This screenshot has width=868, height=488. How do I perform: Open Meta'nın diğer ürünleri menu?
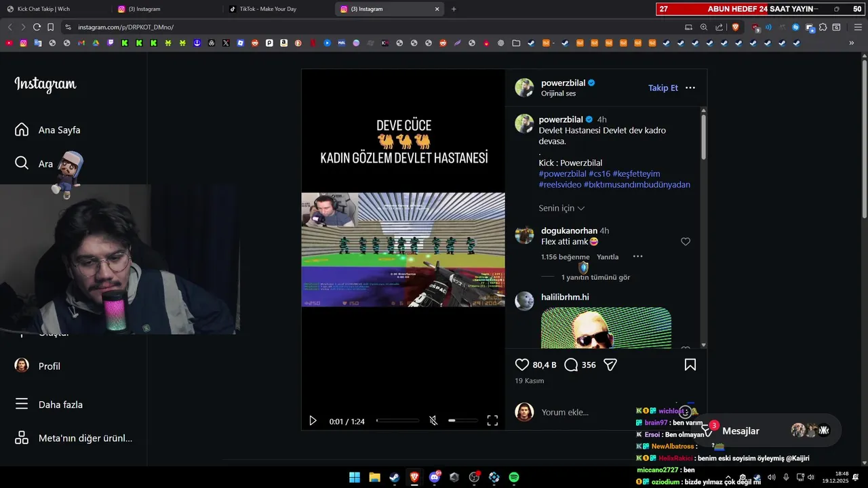73,438
